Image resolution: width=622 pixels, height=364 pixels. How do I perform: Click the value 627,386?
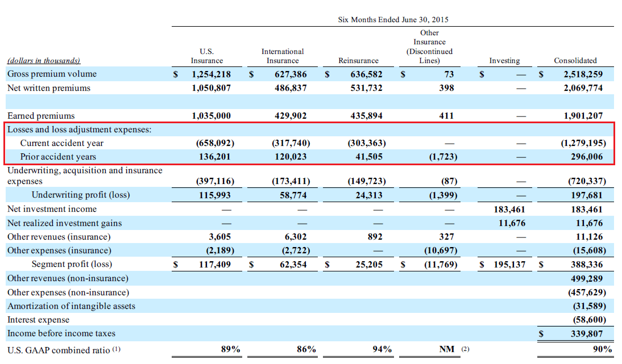tap(291, 74)
